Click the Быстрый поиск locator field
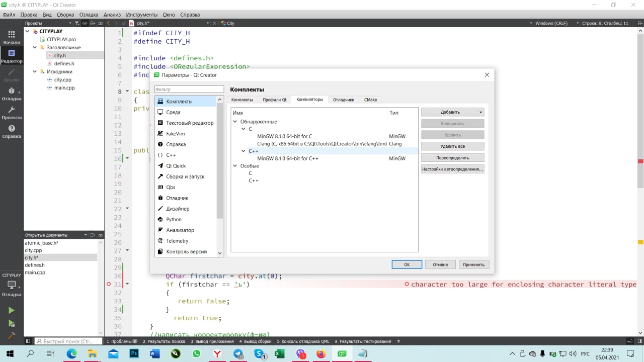644x362 pixels. click(68, 341)
